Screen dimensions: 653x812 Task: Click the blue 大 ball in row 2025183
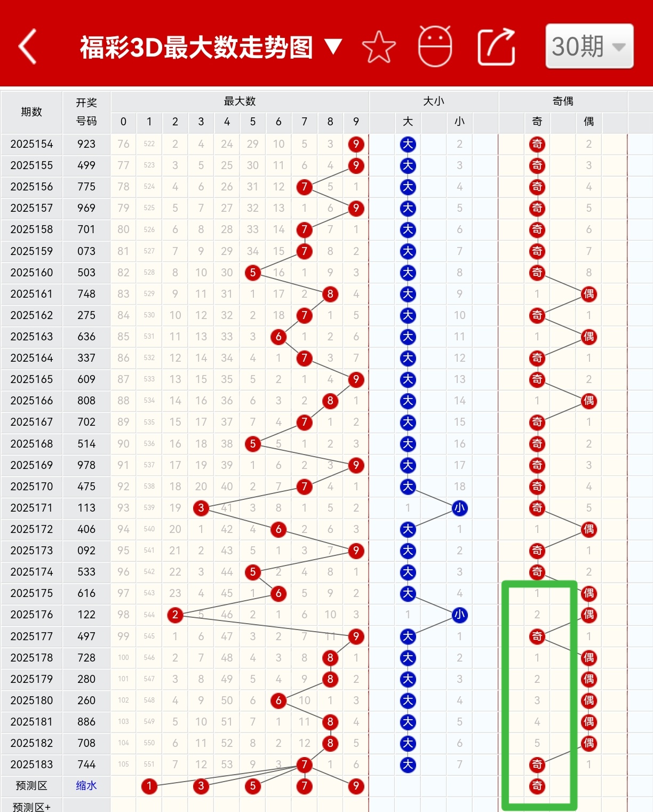pyautogui.click(x=408, y=765)
